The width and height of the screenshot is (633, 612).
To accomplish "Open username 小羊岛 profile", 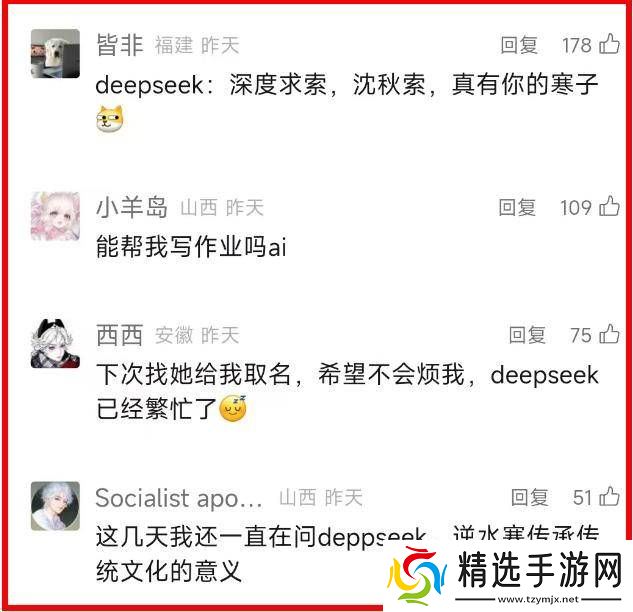I will [132, 207].
